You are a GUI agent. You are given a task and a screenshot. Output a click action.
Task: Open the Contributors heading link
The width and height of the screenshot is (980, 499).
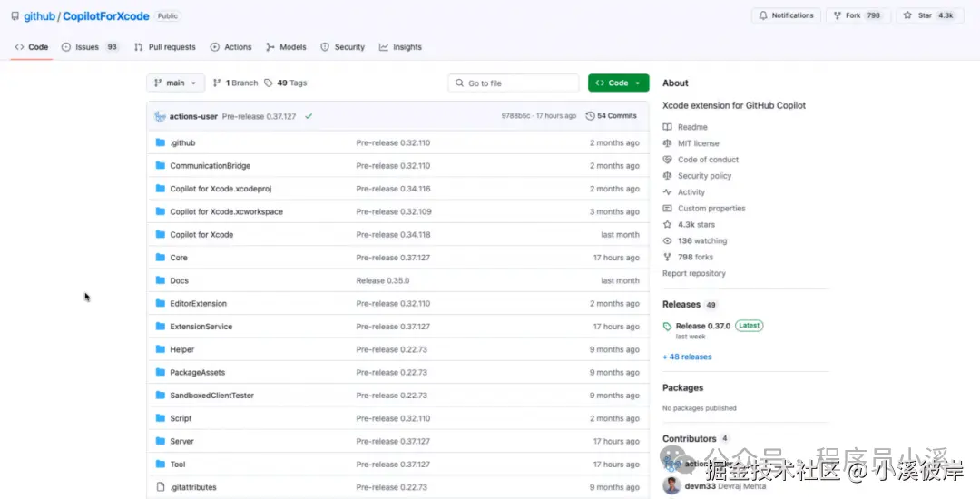pyautogui.click(x=690, y=438)
